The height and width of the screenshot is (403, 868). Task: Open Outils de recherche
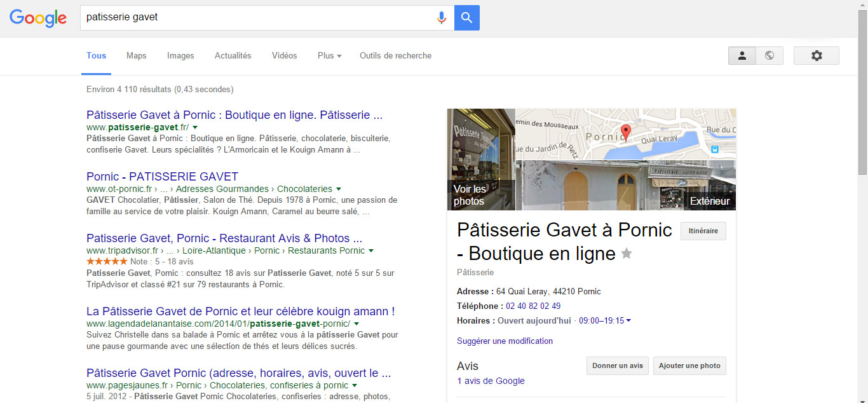coord(395,55)
